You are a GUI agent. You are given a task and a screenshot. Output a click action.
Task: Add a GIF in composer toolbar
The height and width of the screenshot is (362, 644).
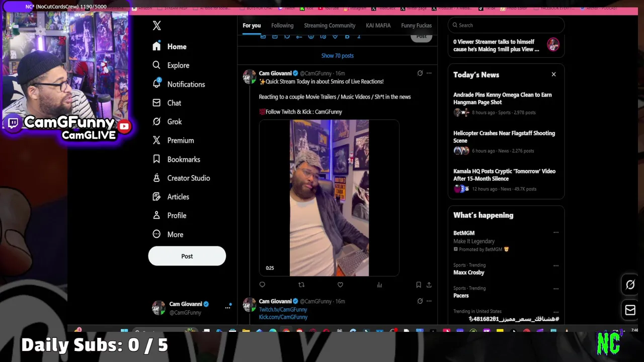pyautogui.click(x=275, y=36)
